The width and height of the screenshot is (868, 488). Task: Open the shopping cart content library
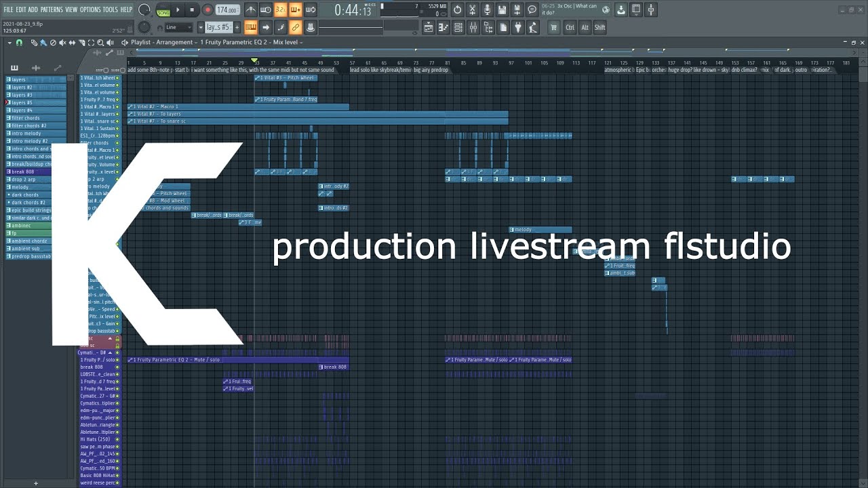[553, 27]
